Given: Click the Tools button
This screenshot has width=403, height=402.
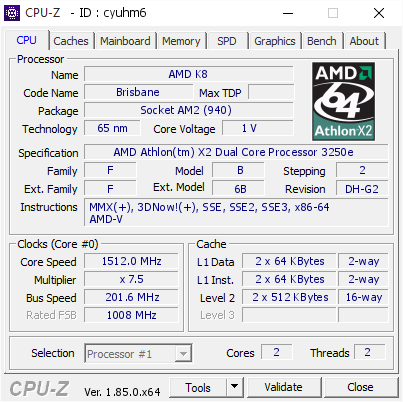Looking at the screenshot, I should [198, 387].
